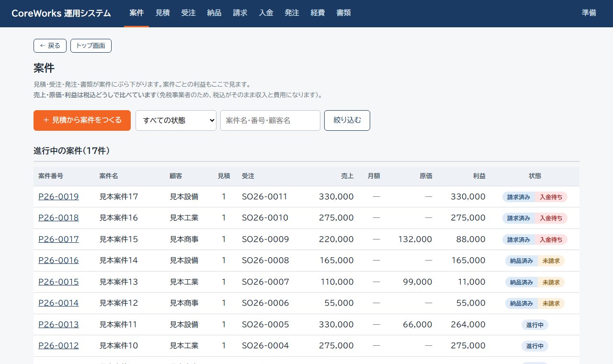613x364 pixels.
Task: Click the 請求済み badge in P26-0017 row
Action: [518, 239]
